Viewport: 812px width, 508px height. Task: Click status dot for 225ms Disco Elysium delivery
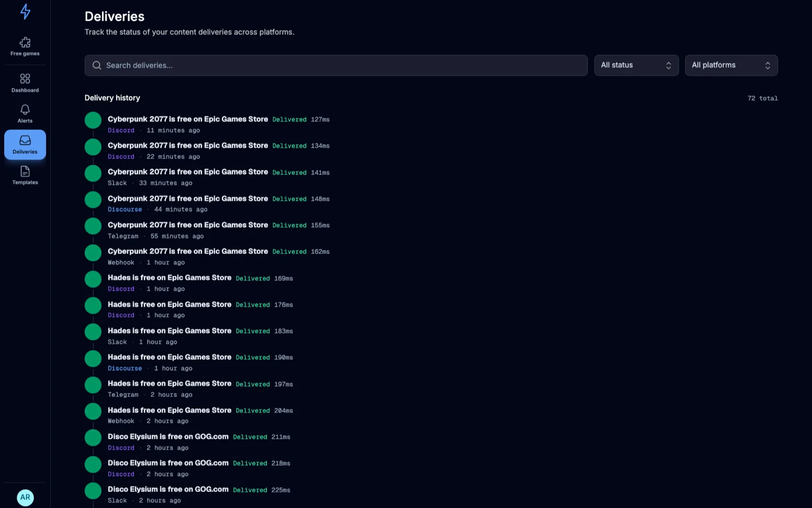(x=93, y=491)
